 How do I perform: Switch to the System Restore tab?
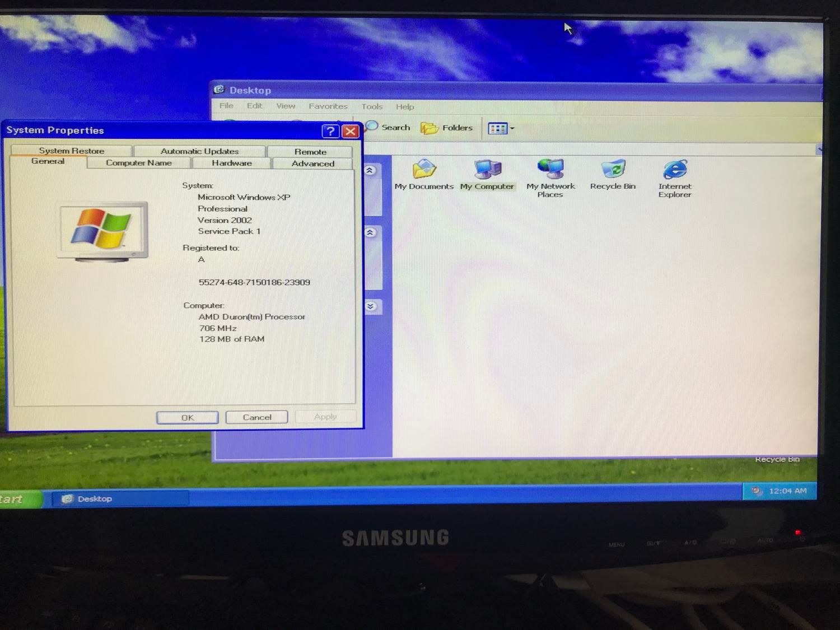[x=72, y=151]
